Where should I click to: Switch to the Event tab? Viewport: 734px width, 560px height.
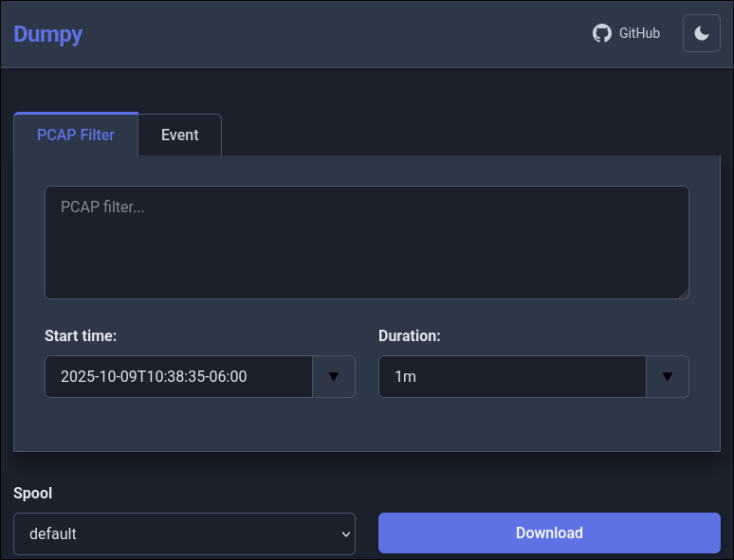[x=180, y=135]
